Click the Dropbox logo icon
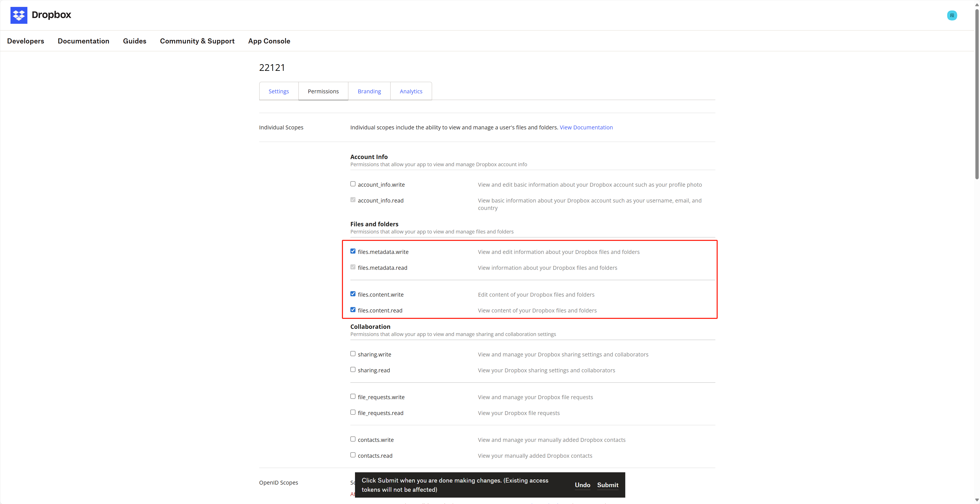Image resolution: width=980 pixels, height=504 pixels. 19,15
